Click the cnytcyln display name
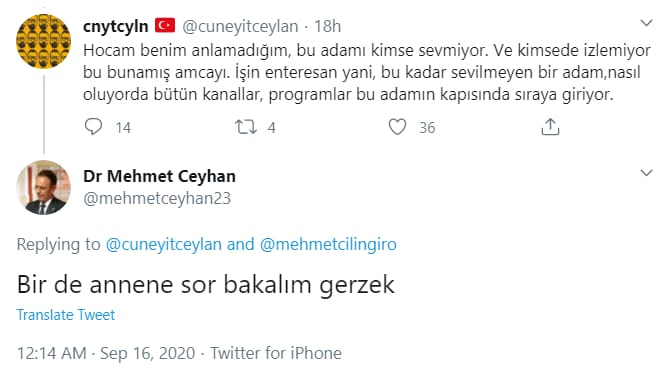Image resolution: width=671 pixels, height=371 pixels. tap(116, 26)
